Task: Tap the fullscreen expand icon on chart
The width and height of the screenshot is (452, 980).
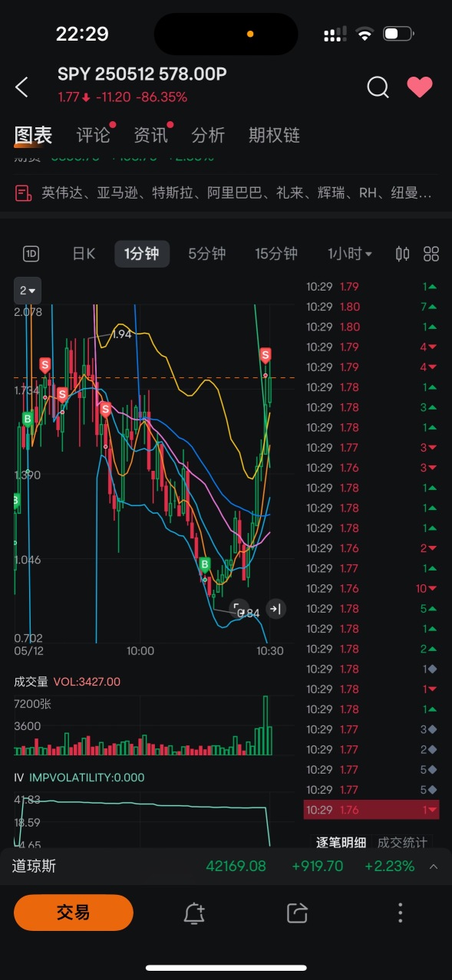Action: click(239, 609)
